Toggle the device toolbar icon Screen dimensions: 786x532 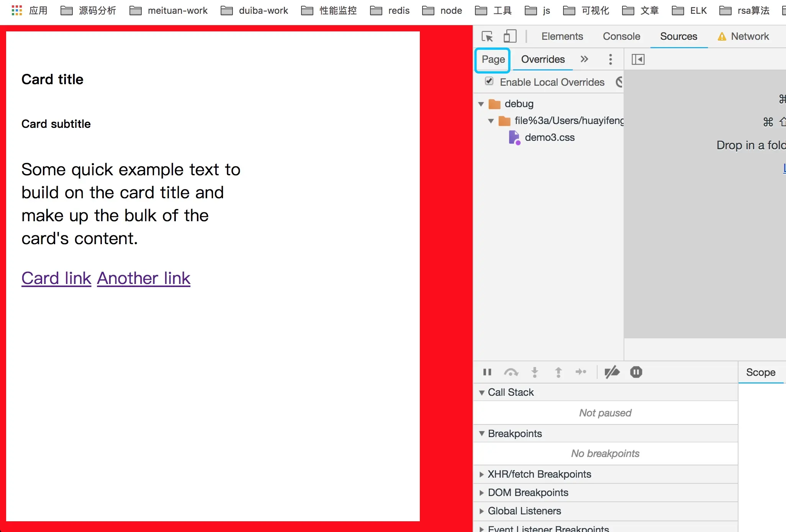click(x=510, y=36)
